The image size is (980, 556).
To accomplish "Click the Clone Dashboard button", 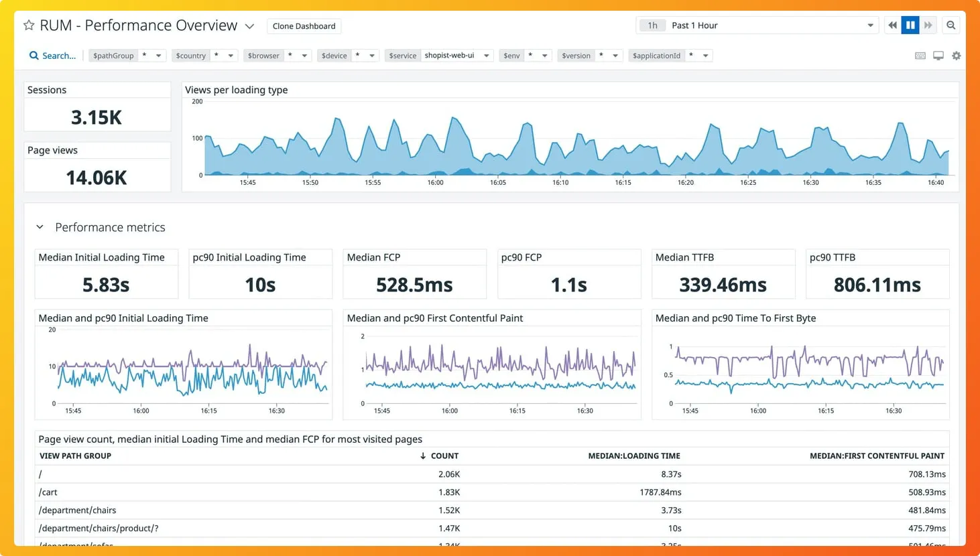I will (x=304, y=25).
